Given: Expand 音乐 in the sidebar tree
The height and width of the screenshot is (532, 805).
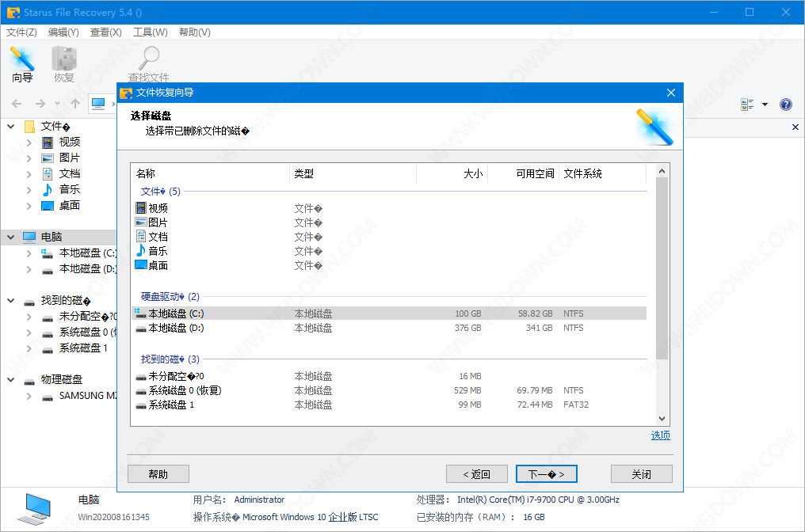Looking at the screenshot, I should [29, 190].
